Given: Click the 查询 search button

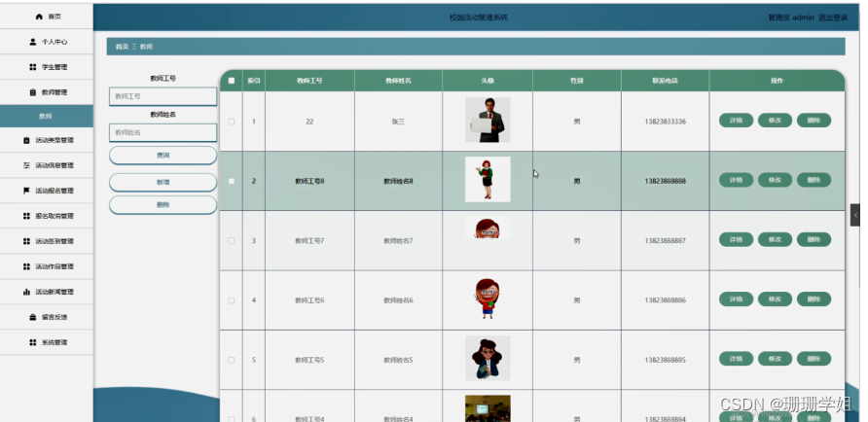Looking at the screenshot, I should (163, 156).
